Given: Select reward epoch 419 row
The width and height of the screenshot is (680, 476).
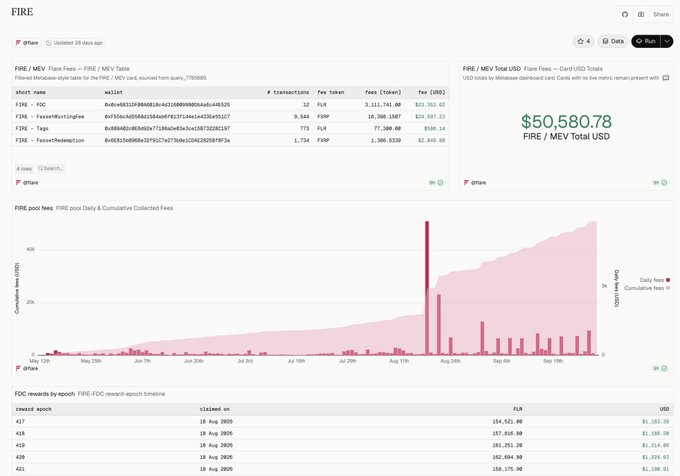Looking at the screenshot, I should (x=342, y=445).
